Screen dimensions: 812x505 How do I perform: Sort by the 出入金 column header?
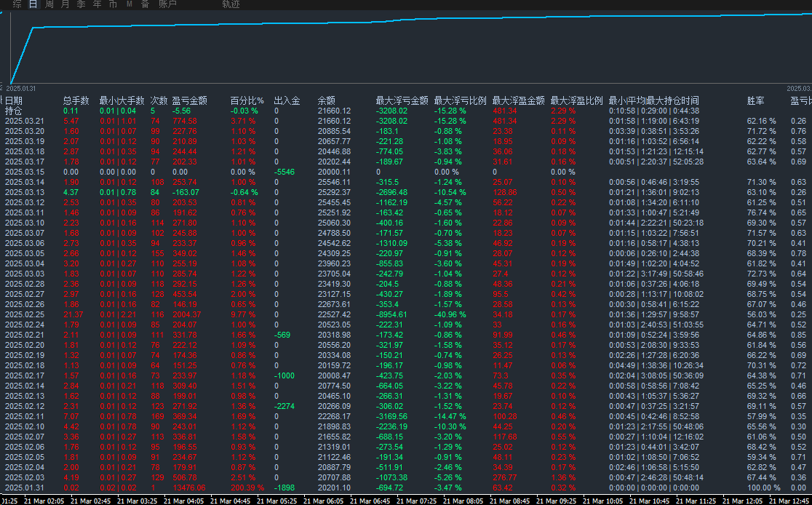point(287,100)
